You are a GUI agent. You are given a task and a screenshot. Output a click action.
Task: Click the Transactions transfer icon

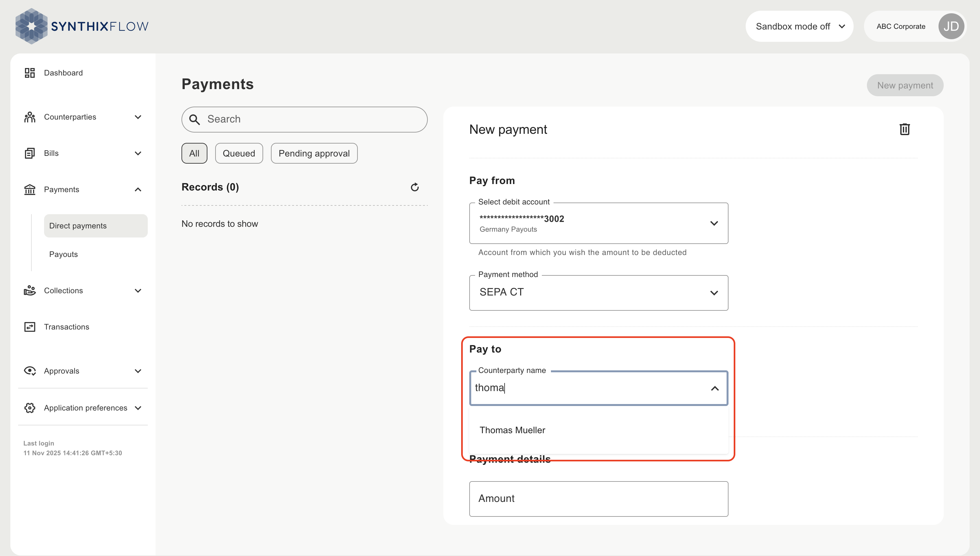click(30, 327)
